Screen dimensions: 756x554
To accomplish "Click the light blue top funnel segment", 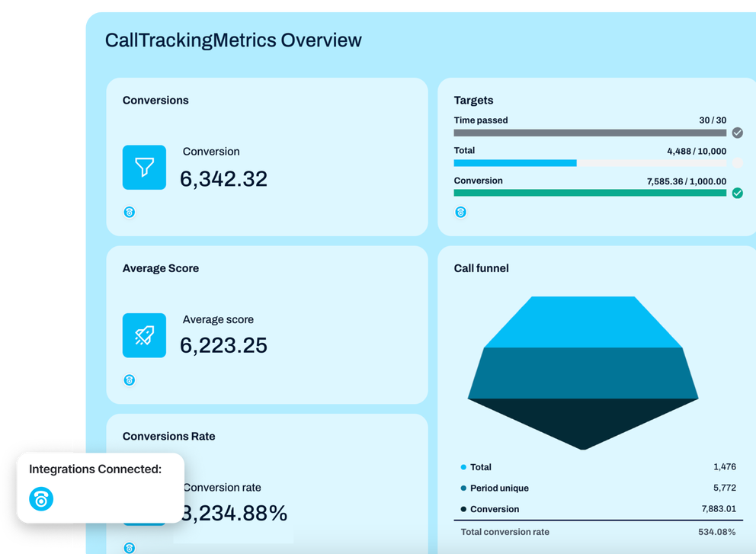I will coord(583,322).
